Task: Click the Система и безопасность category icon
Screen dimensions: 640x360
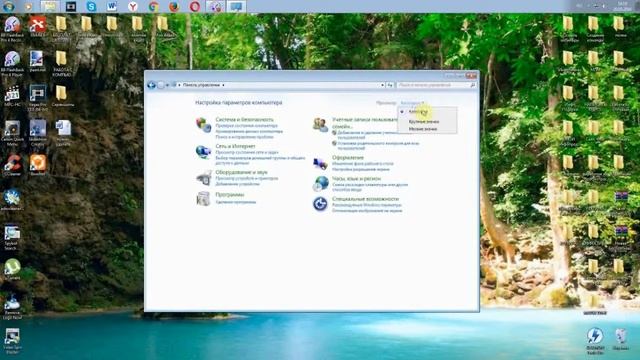Action: pos(203,124)
